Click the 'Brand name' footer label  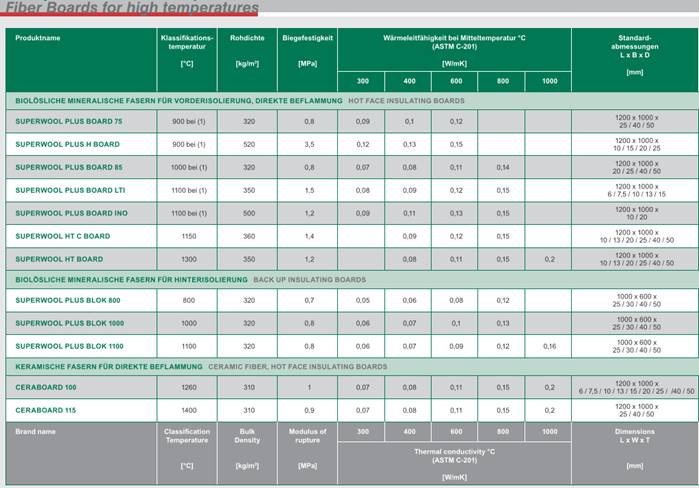click(x=35, y=432)
